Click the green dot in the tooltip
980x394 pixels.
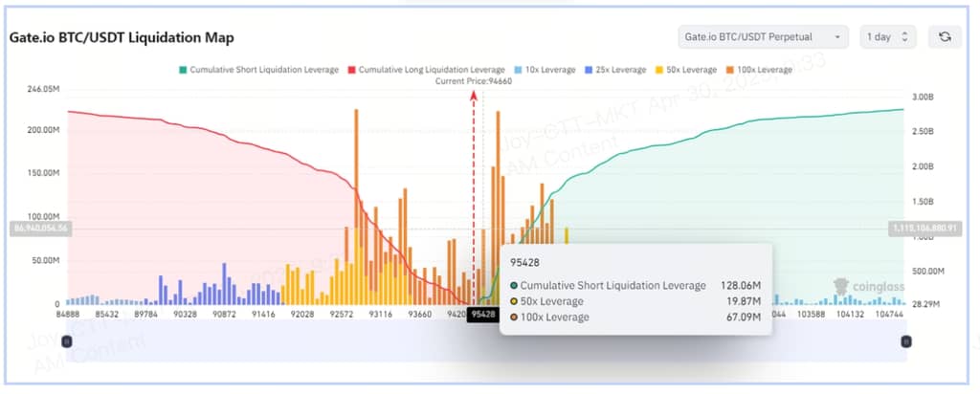pos(514,285)
